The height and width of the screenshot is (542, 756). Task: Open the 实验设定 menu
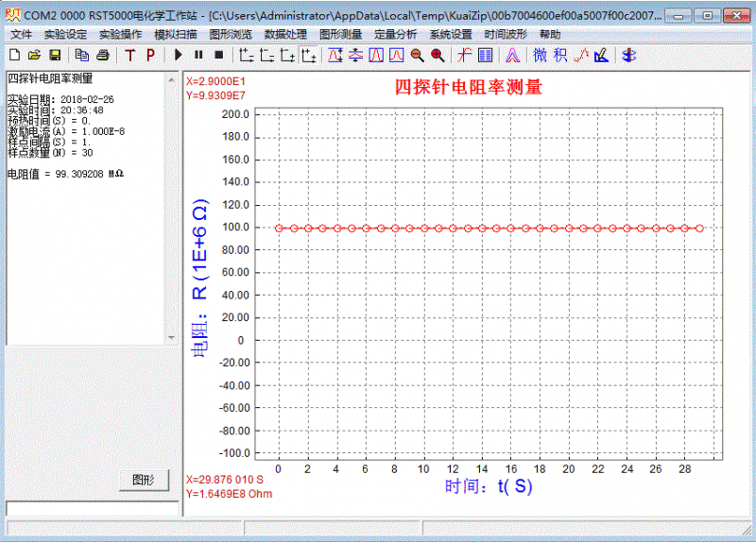tap(65, 34)
